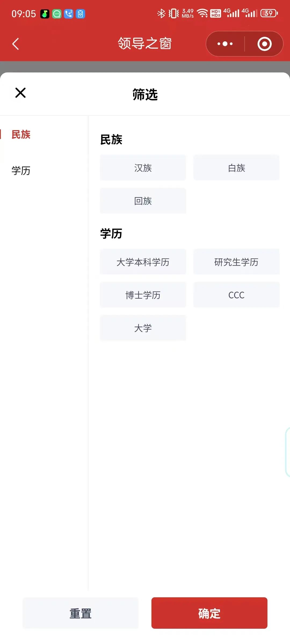Tap the battery indicator in status bar

269,13
